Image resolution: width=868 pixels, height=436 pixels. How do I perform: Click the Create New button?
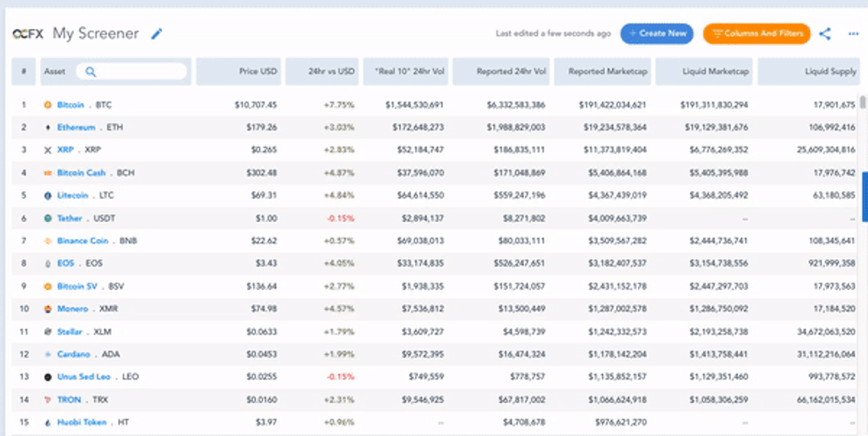click(657, 34)
